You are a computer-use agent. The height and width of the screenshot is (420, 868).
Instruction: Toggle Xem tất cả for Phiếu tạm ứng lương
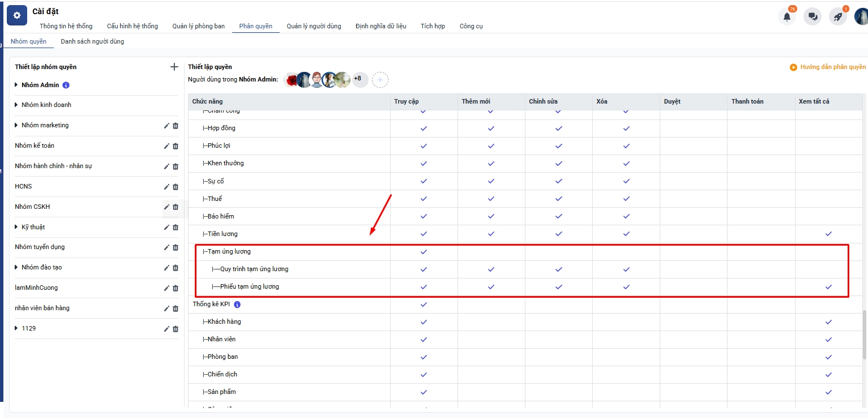point(828,287)
